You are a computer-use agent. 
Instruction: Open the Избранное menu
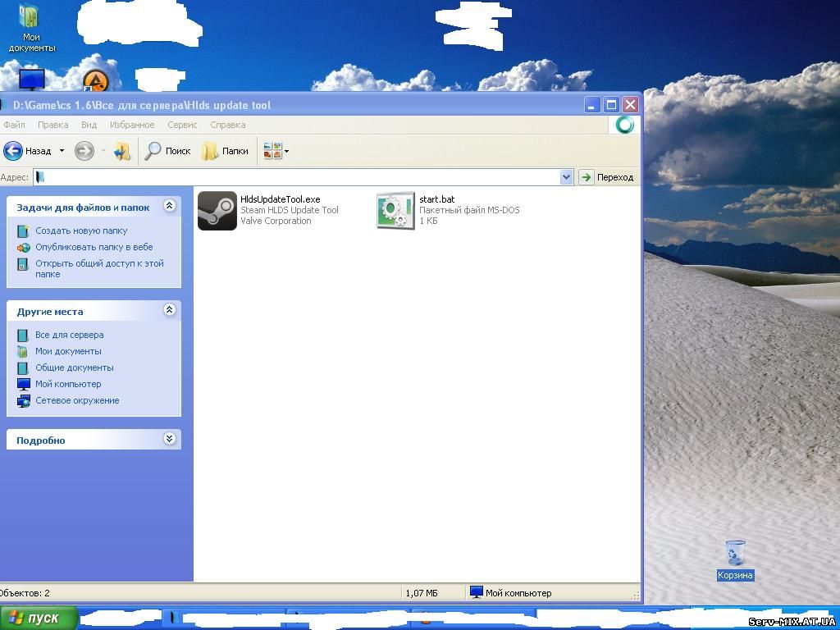(132, 125)
